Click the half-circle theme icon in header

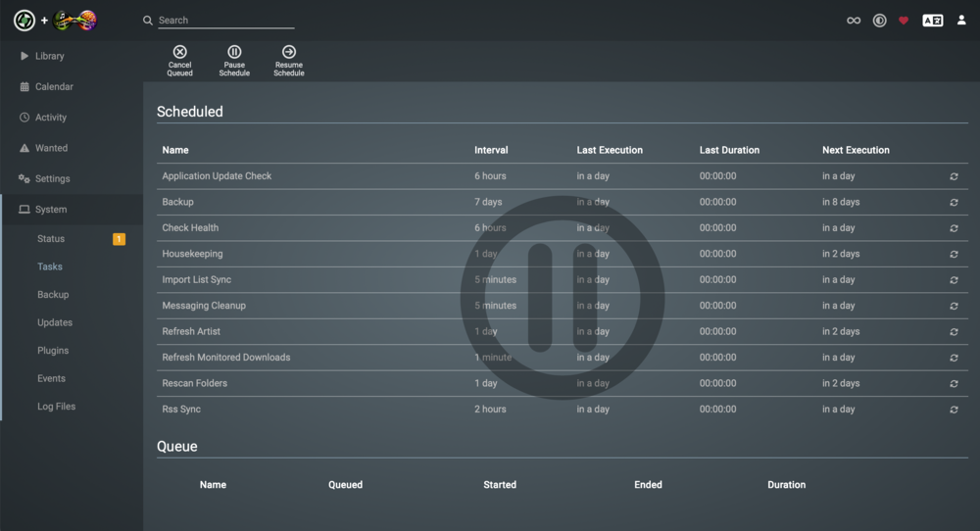point(879,20)
